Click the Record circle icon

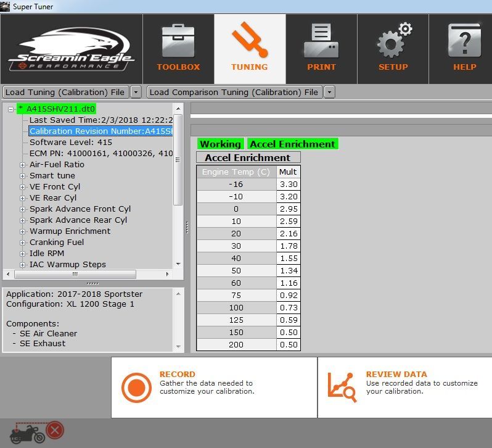coord(136,387)
